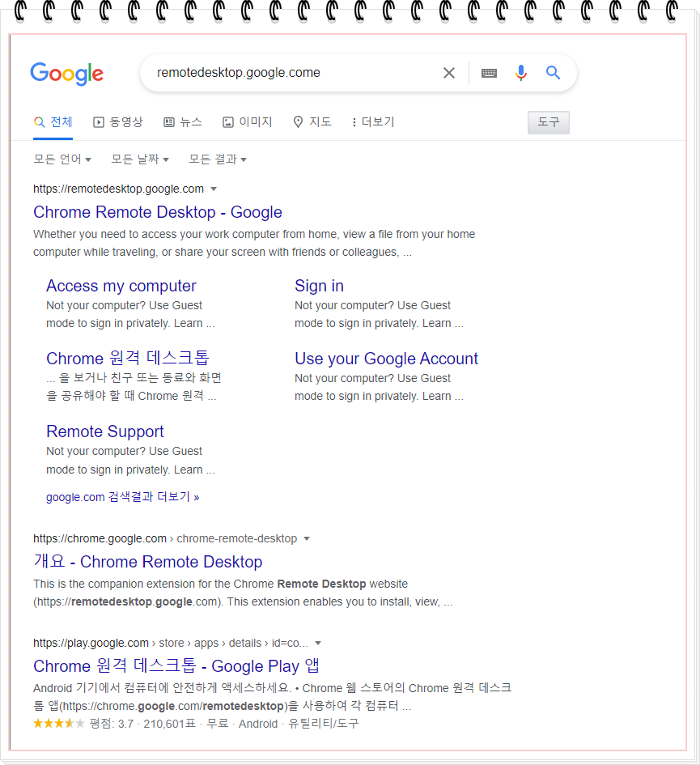Click the Google logo

coord(67,74)
